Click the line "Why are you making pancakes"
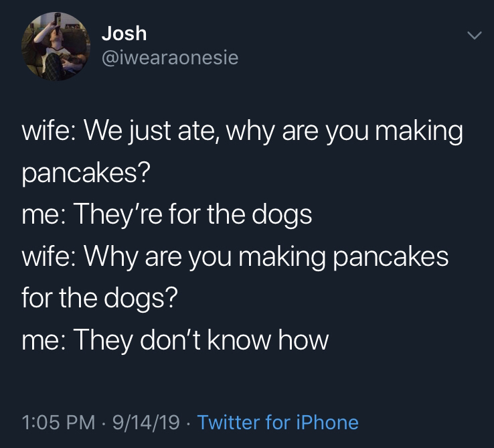This screenshot has height=448, width=494. 274,257
